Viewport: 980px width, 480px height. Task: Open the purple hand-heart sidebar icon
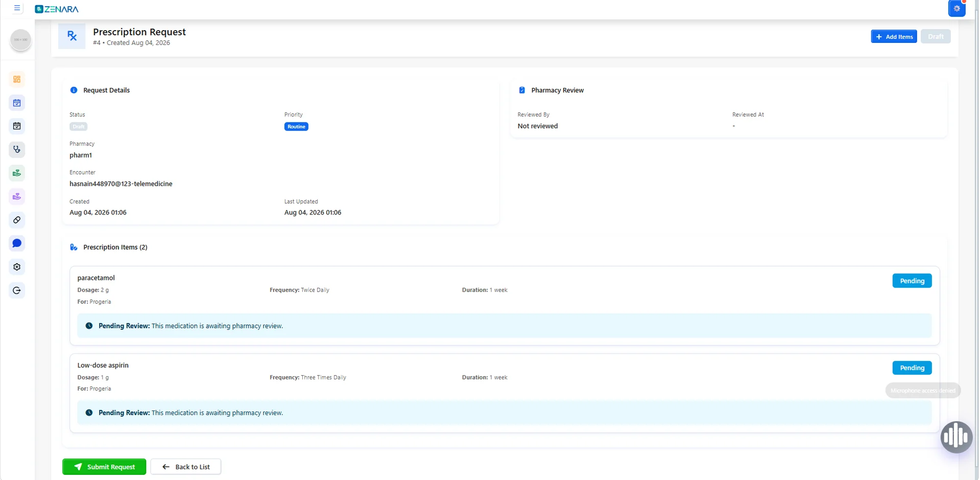(17, 197)
